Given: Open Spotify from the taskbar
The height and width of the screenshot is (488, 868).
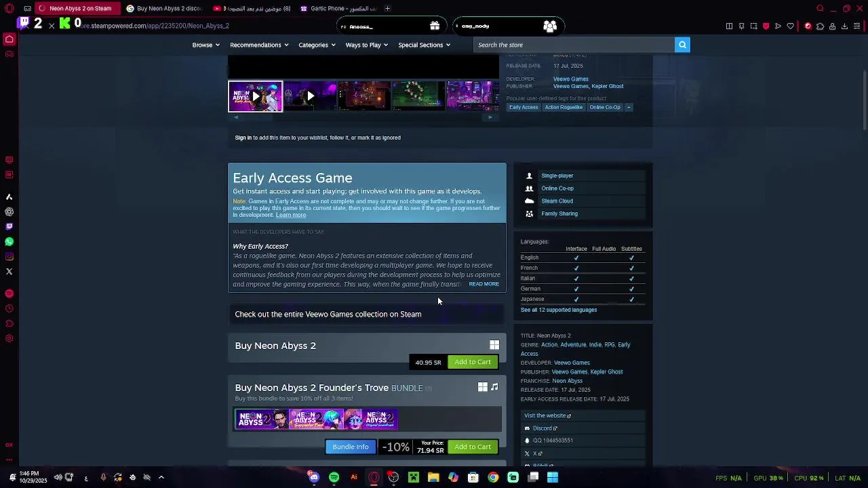Looking at the screenshot, I should point(334,477).
